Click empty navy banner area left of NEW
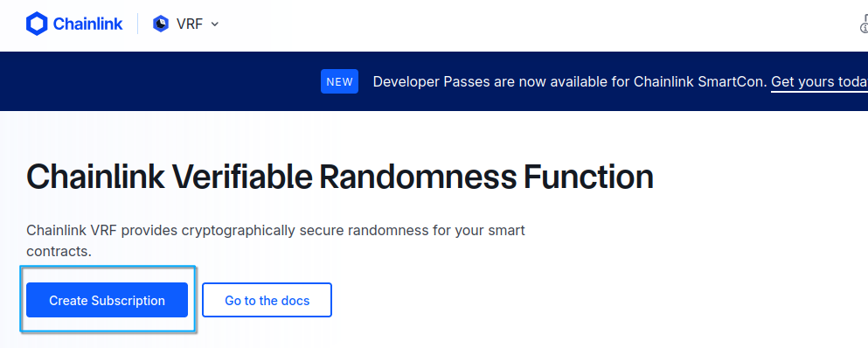Image resolution: width=868 pixels, height=348 pixels. 161,81
